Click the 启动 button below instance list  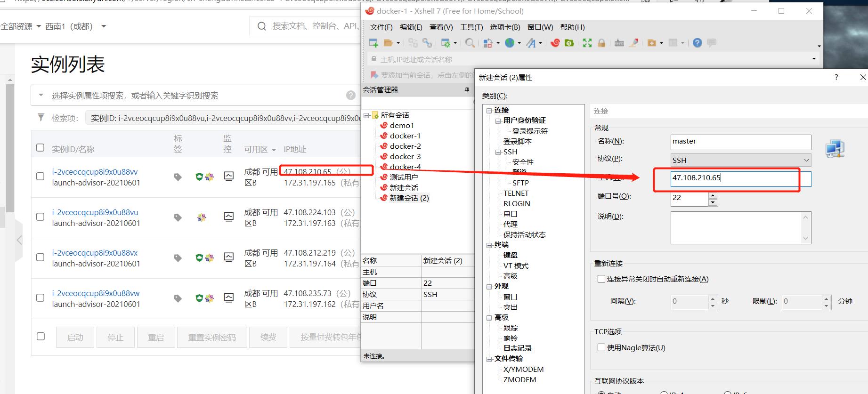point(75,337)
